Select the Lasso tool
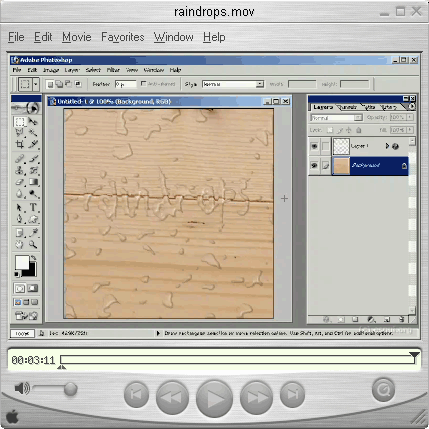This screenshot has width=429, height=429. click(x=20, y=133)
